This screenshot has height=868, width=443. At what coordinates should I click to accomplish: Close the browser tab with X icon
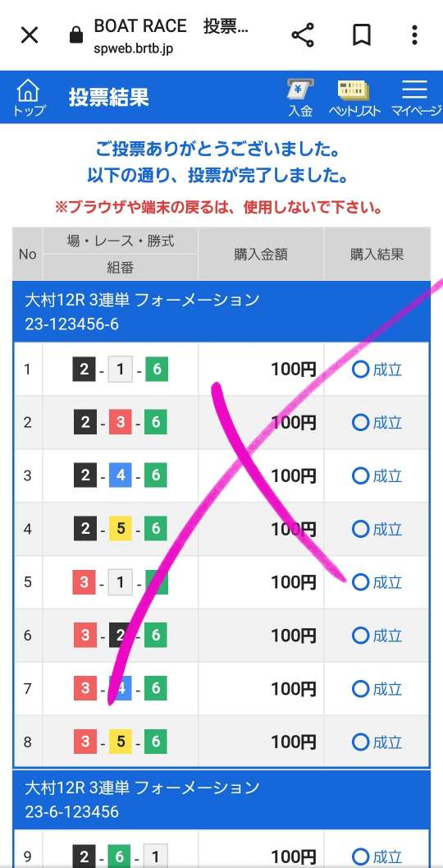[30, 36]
